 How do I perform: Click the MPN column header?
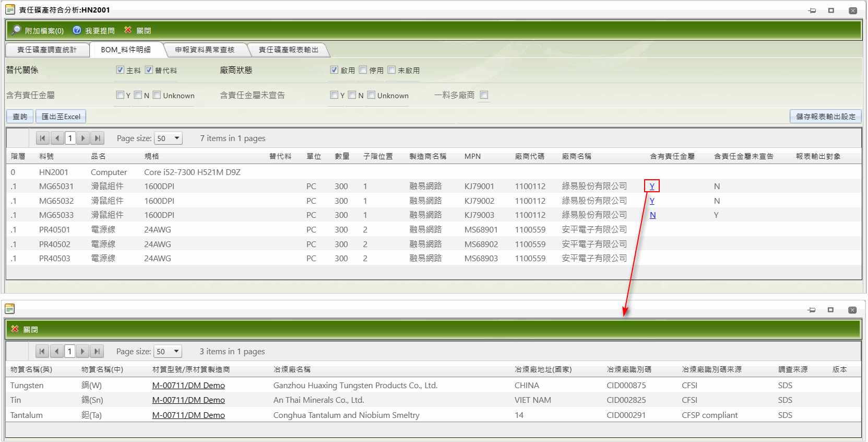(x=472, y=156)
